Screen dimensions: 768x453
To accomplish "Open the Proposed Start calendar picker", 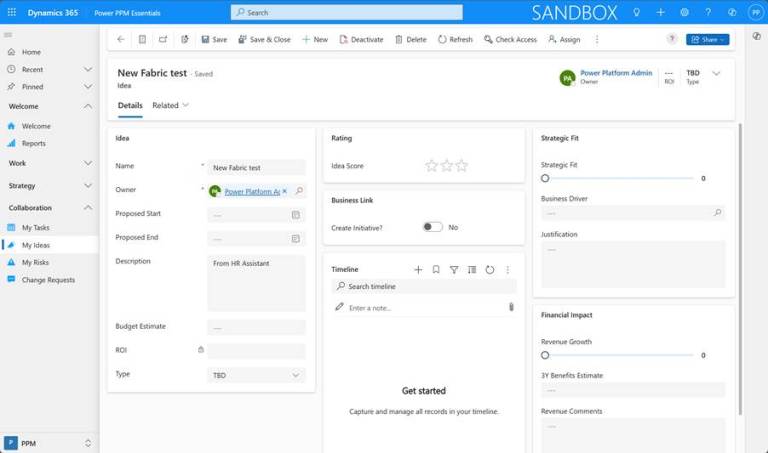I will [296, 214].
